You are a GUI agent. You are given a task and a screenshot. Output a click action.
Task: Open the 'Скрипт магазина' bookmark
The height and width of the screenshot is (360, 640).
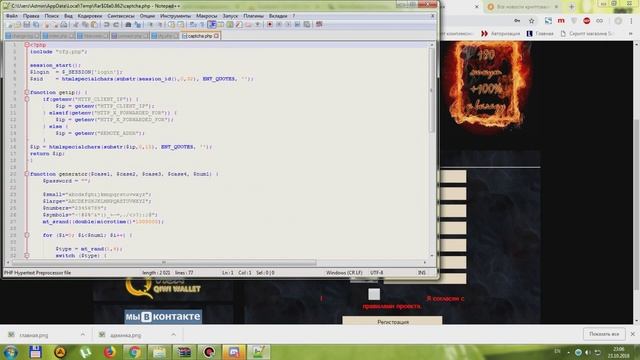coord(587,33)
